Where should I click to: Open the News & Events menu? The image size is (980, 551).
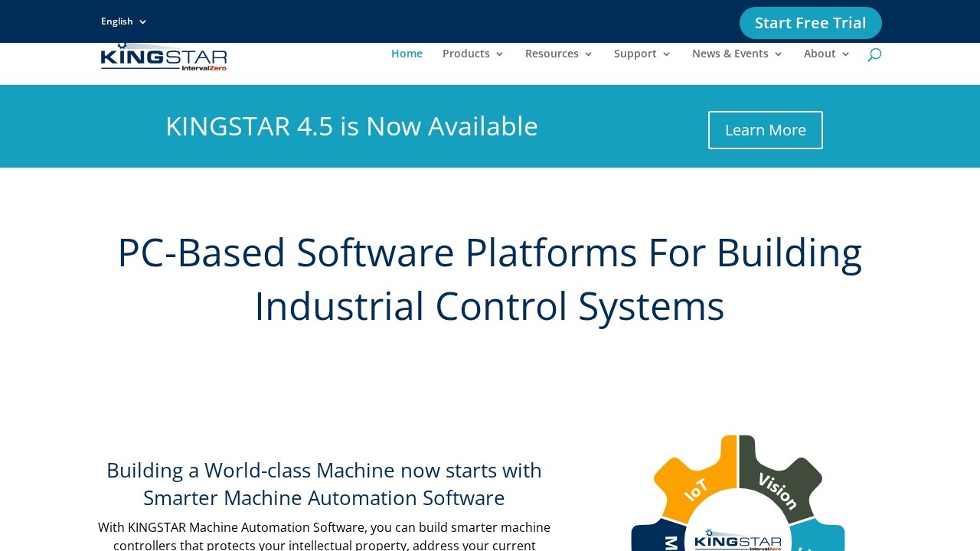coord(737,54)
